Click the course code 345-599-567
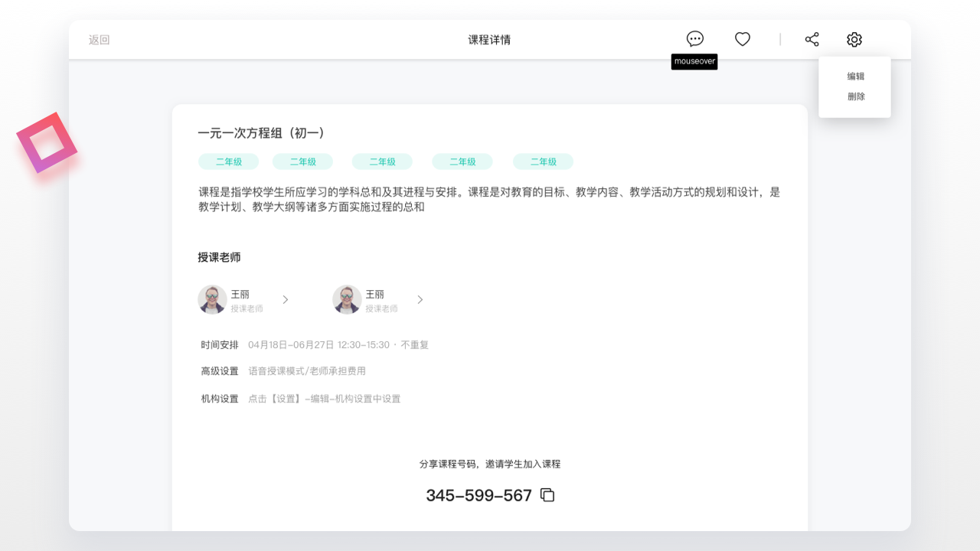Screen dimensions: 980x551 tap(479, 495)
